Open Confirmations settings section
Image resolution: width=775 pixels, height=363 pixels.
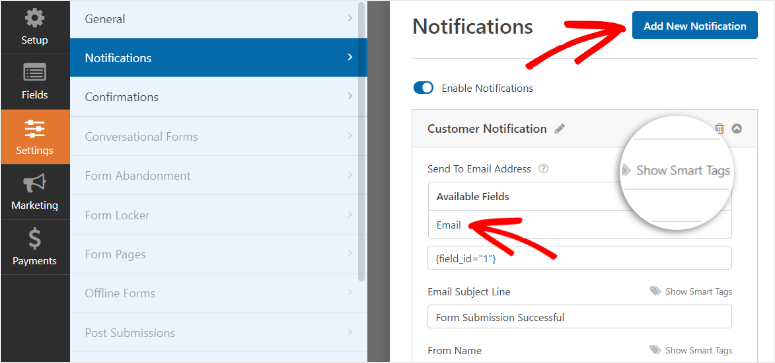(218, 96)
